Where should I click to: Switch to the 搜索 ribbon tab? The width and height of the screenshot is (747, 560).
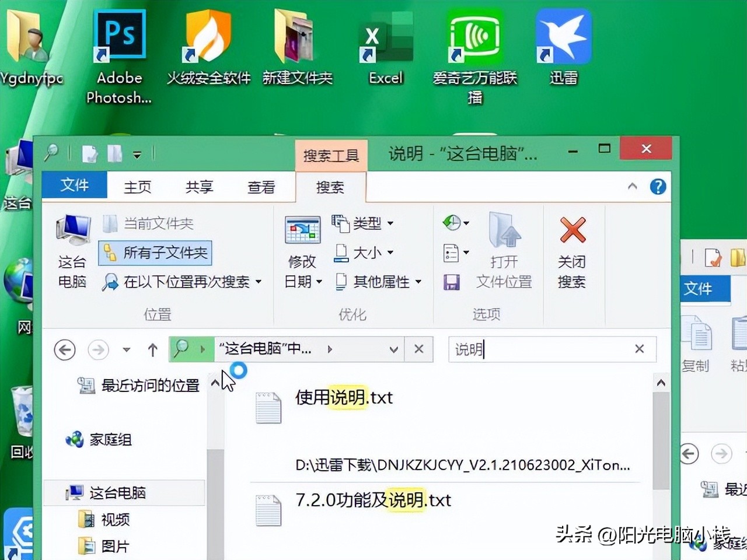tap(330, 187)
